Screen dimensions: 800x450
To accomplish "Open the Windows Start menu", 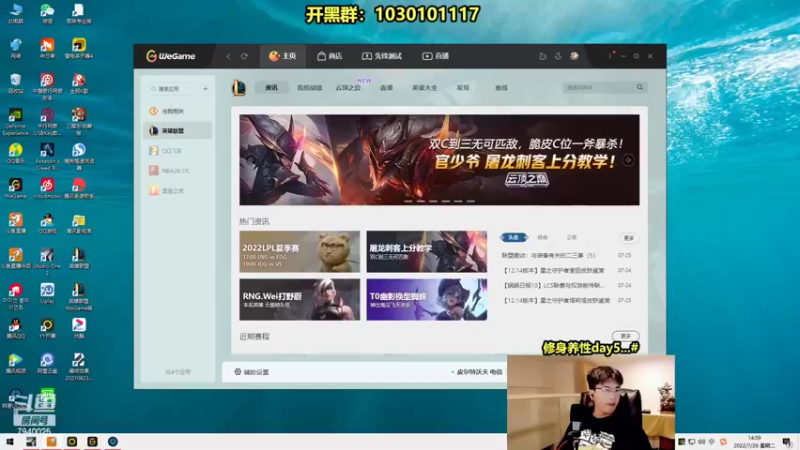I will click(x=10, y=442).
